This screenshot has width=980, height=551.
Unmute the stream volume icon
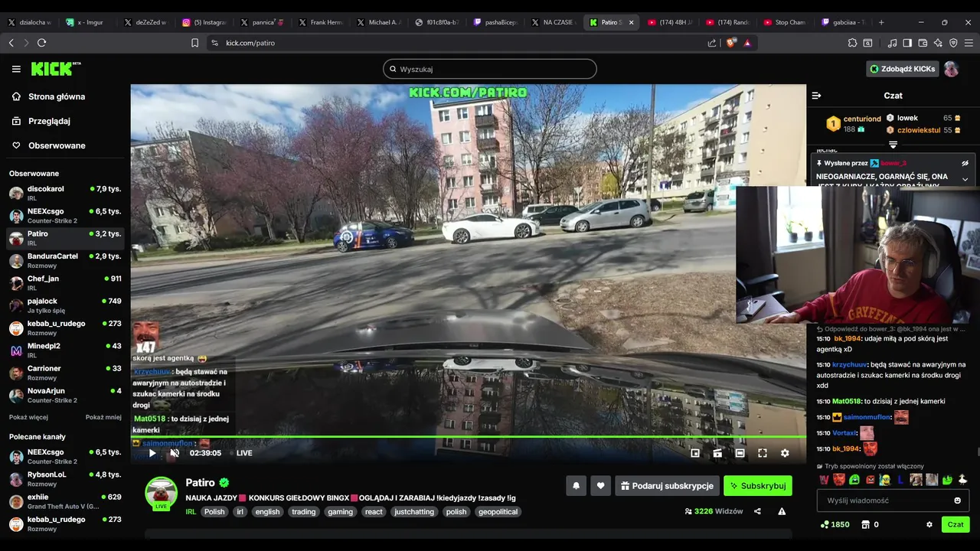click(175, 453)
